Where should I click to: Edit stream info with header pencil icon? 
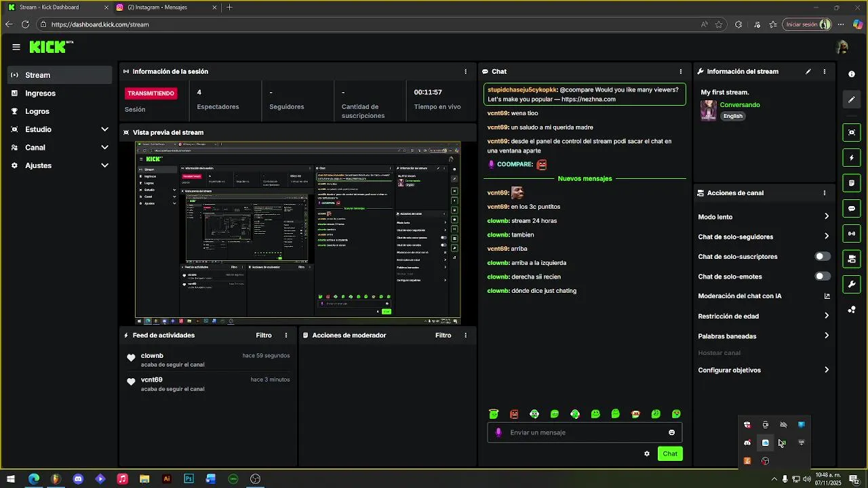coord(808,71)
